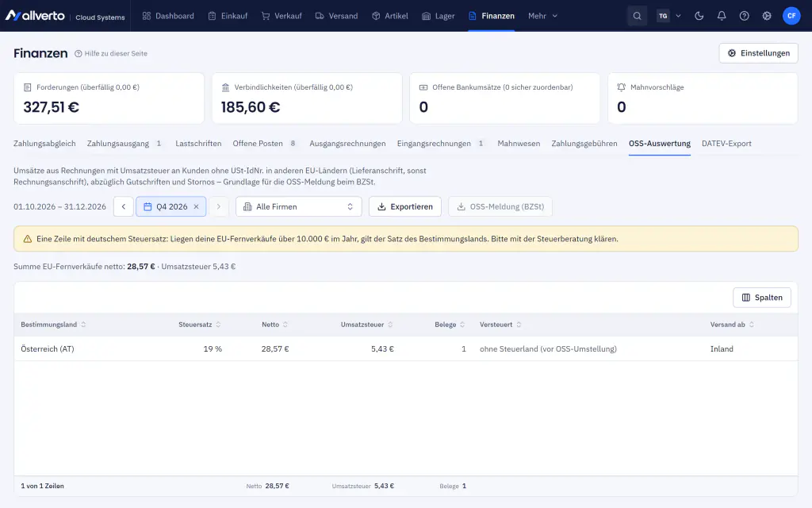
Task: Clear the Q4 2026 period filter
Action: (x=197, y=206)
